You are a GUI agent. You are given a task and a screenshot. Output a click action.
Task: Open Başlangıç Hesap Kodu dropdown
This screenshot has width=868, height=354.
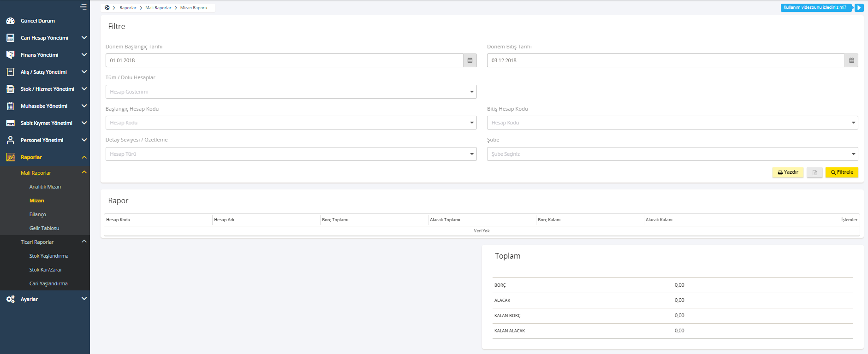[291, 123]
